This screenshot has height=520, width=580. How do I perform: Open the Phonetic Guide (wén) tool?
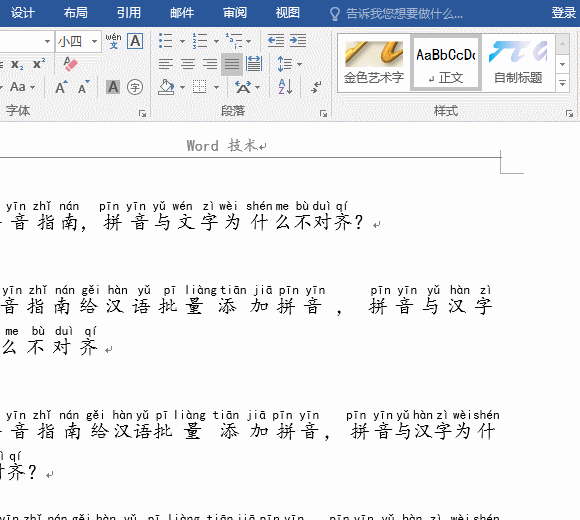(x=113, y=41)
